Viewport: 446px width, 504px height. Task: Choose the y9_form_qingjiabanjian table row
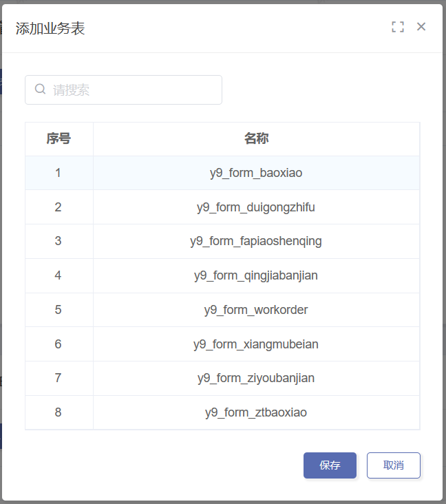[222, 276]
